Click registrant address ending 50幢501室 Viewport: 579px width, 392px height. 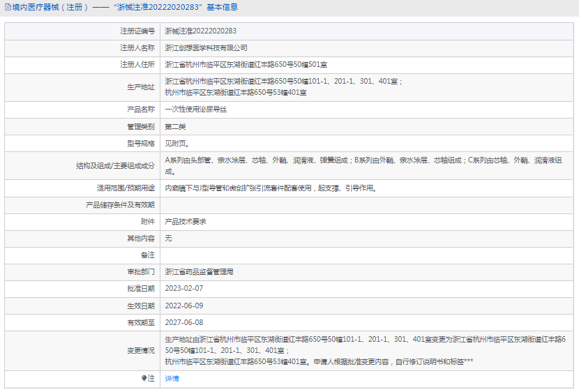pyautogui.click(x=246, y=65)
